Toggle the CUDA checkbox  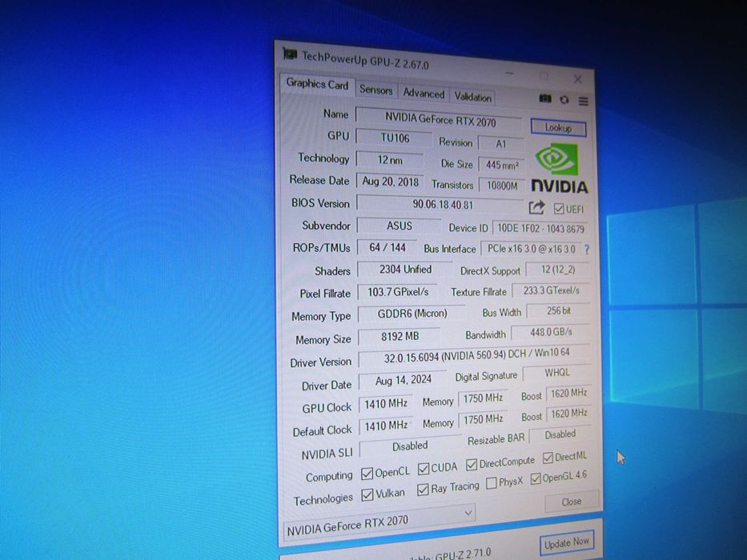(x=423, y=469)
